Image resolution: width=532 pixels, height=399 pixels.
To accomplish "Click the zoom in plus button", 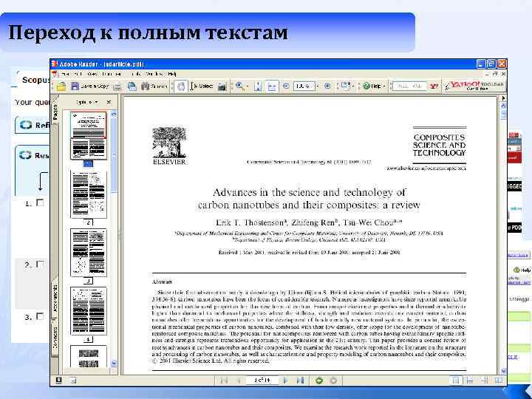I will (x=327, y=86).
